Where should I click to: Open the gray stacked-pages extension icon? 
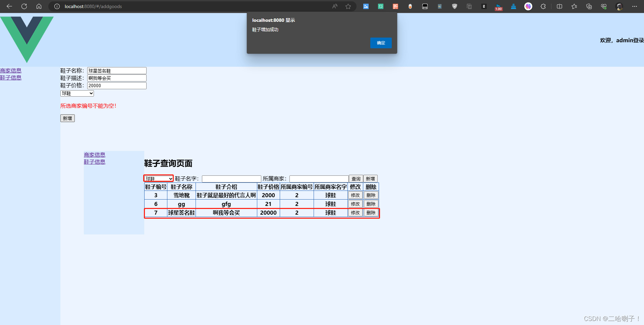coord(469,6)
